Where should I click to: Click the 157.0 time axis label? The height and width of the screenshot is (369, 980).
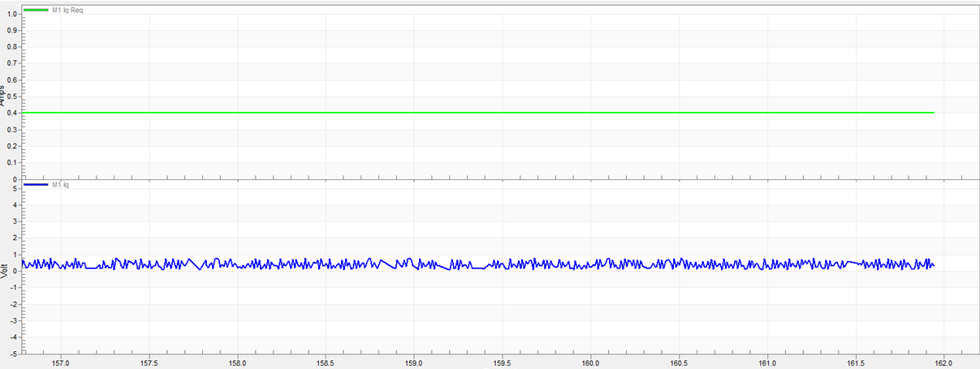click(x=61, y=363)
